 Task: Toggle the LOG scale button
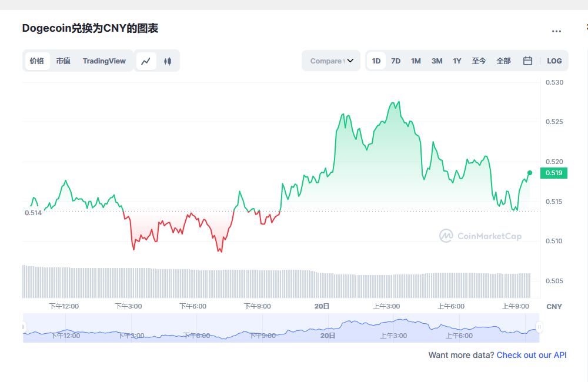[x=554, y=61]
